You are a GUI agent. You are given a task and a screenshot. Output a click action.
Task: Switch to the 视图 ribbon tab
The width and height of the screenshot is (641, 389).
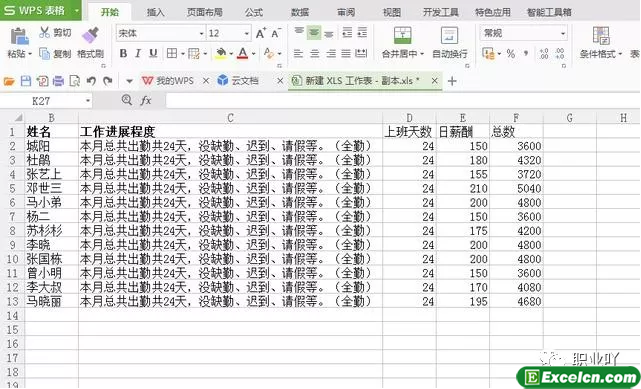tap(392, 12)
